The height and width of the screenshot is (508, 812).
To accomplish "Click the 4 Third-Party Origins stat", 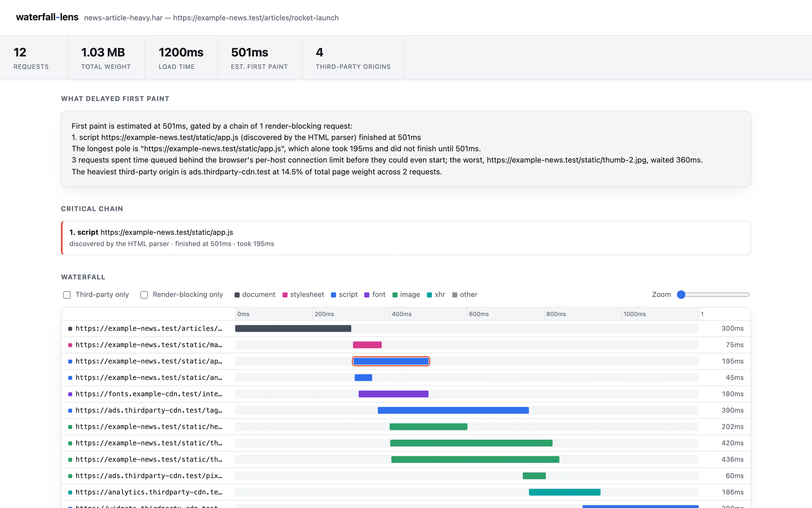I will pos(353,58).
